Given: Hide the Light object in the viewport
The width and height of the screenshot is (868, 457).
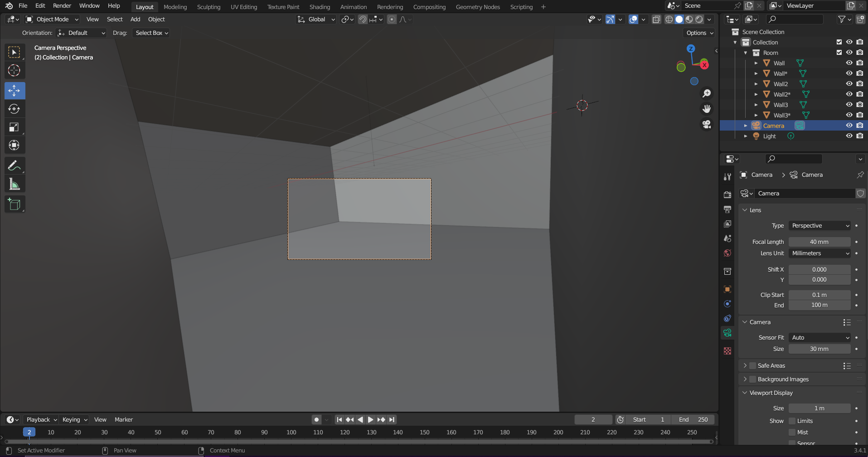Looking at the screenshot, I should click(849, 136).
